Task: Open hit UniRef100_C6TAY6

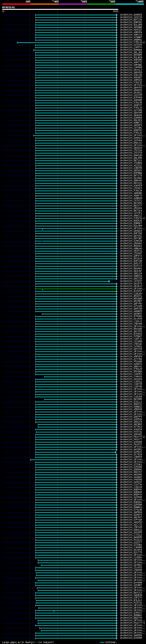Action: 131,45
